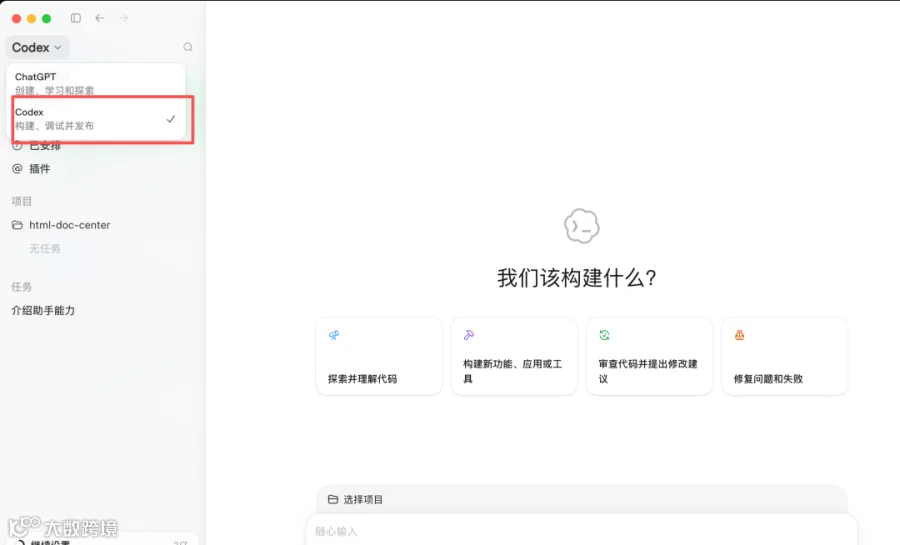Open the 插件 sidebar item
900x545 pixels.
40,169
